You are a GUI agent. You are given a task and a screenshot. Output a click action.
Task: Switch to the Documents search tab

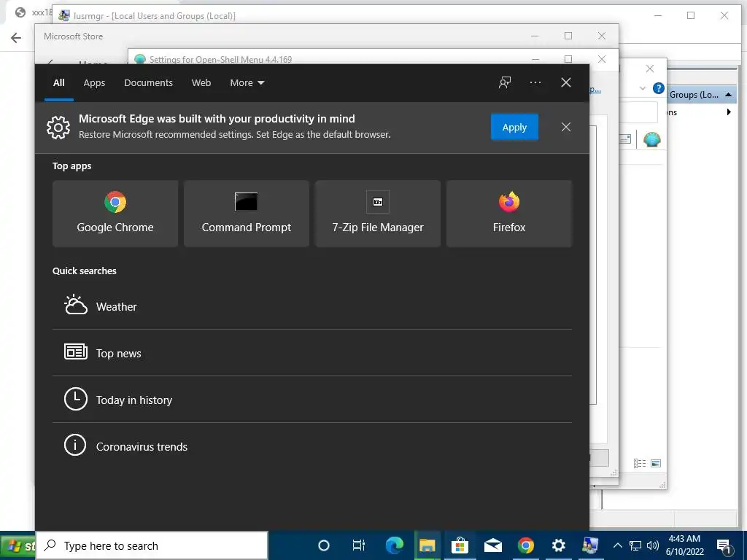148,83
